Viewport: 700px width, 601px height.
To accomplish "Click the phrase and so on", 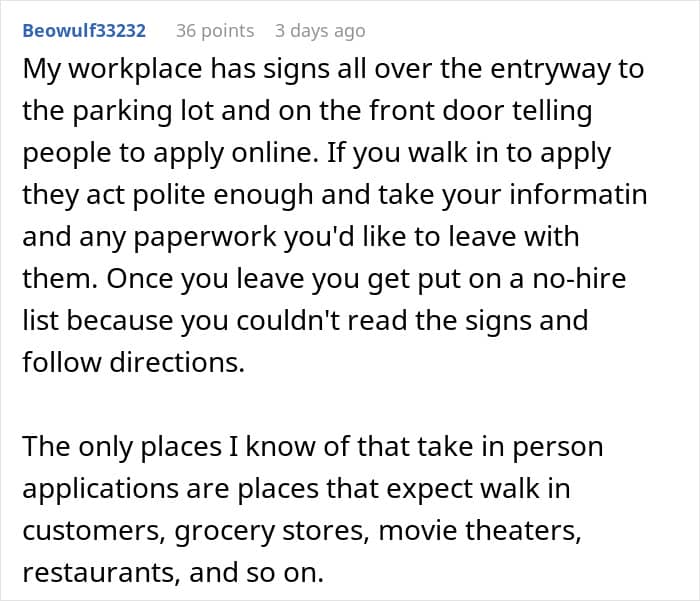I will (256, 573).
